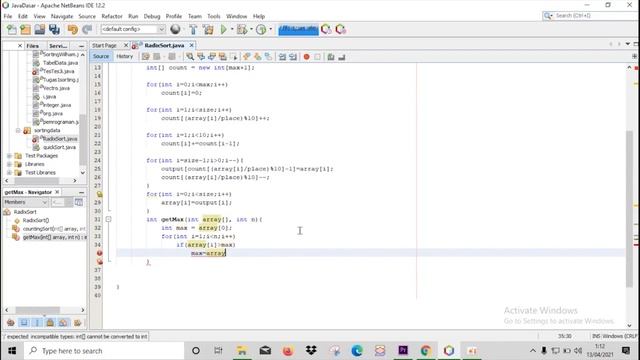Click the globe browser icon in toolbar
Image resolution: width=640 pixels, height=360 pixels.
coord(176,29)
